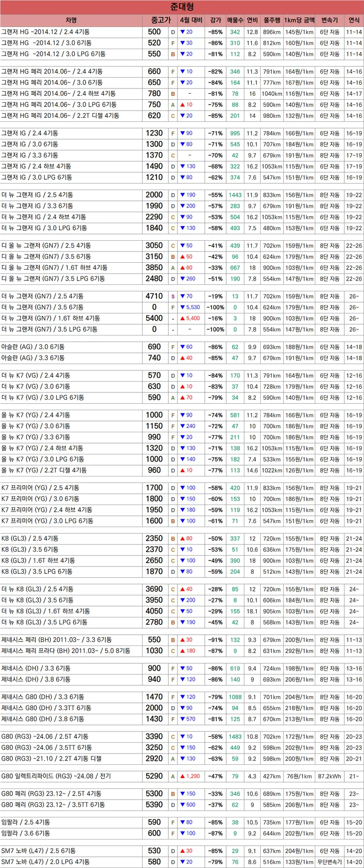Select "SM7 노바 (L47) / 2.0 LPG 4기통"
This screenshot has width=364, height=868.
(71, 862)
